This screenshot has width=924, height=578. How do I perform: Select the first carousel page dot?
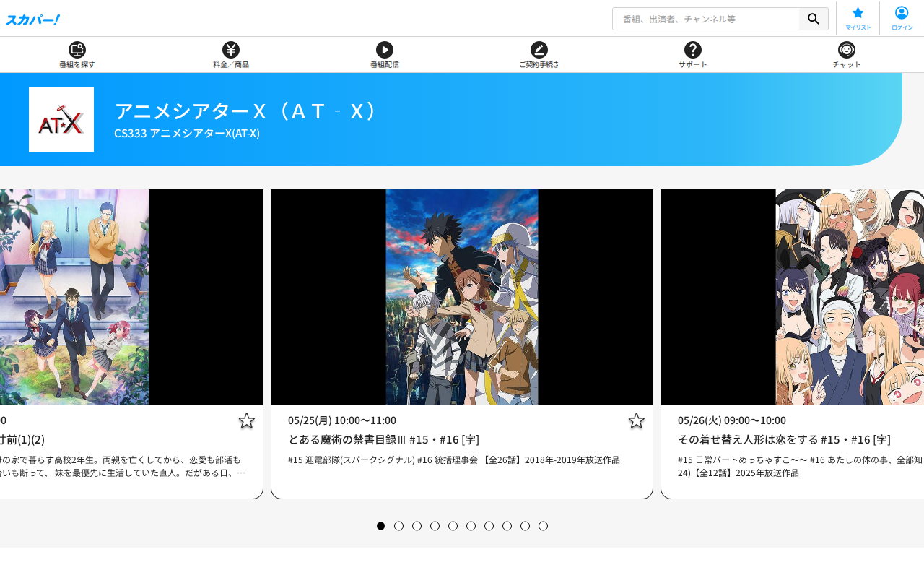point(381,526)
